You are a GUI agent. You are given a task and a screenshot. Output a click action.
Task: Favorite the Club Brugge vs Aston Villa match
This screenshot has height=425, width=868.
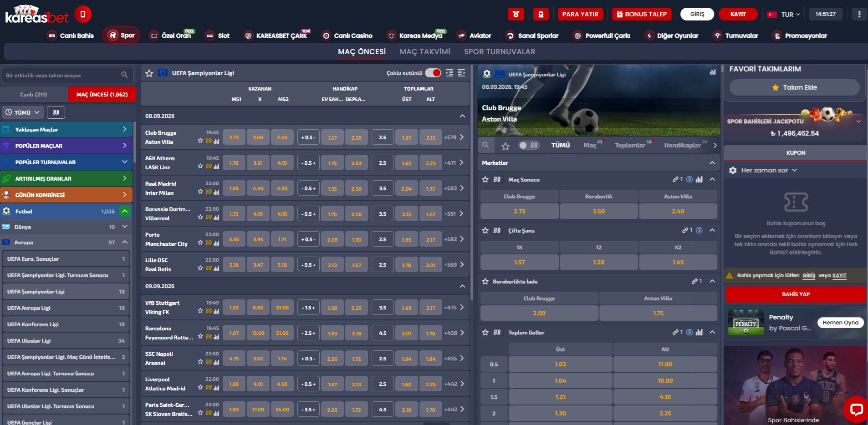pos(200,141)
